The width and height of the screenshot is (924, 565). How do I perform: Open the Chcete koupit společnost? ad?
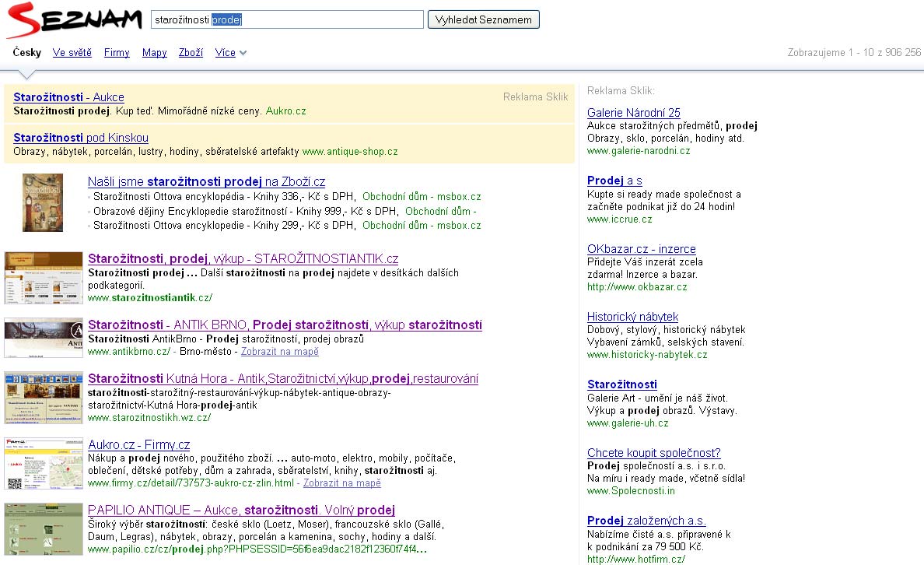click(x=653, y=453)
